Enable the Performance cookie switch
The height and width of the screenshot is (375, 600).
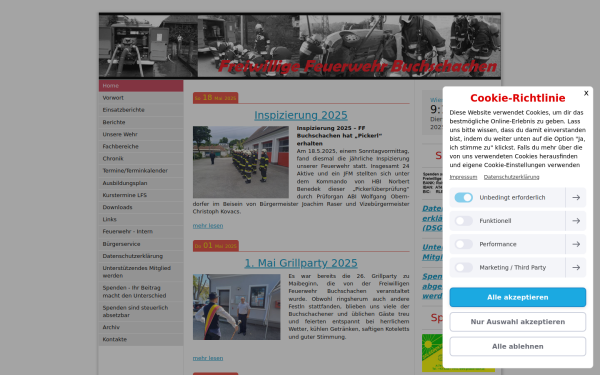[x=463, y=244]
